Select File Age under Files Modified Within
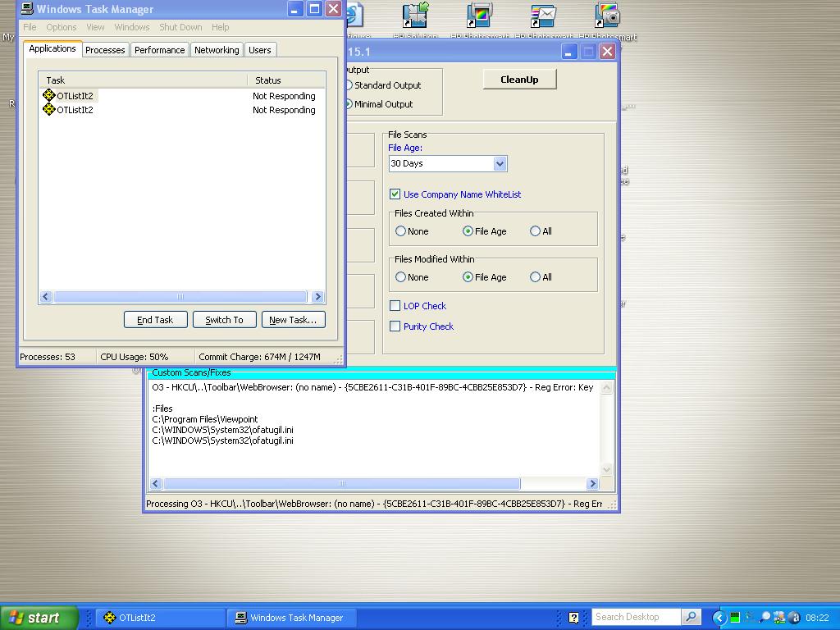This screenshot has height=630, width=840. point(468,277)
